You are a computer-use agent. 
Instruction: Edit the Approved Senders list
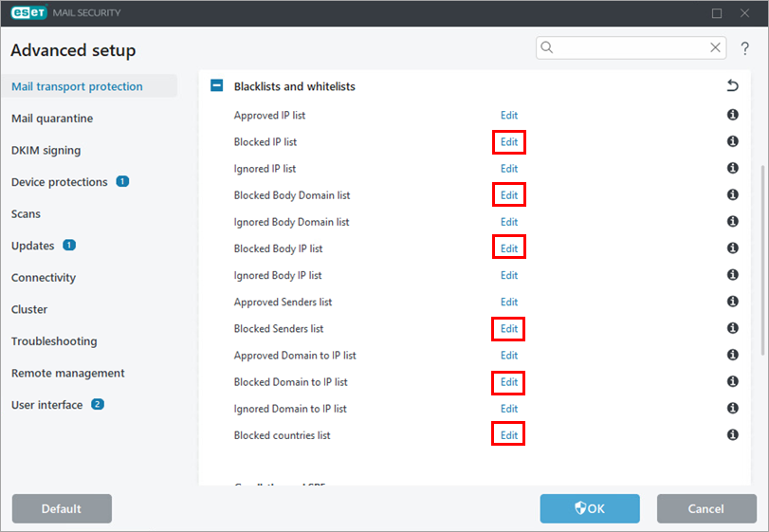pos(509,303)
